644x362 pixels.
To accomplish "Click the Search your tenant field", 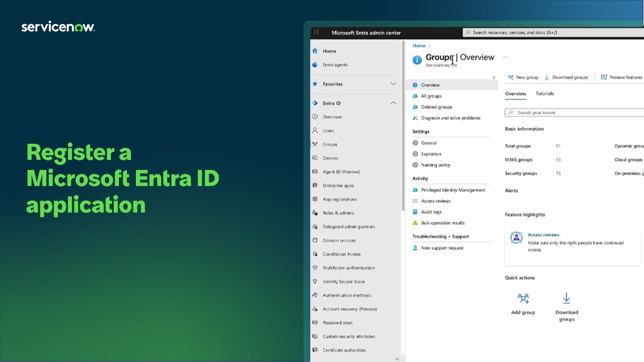I will click(575, 113).
